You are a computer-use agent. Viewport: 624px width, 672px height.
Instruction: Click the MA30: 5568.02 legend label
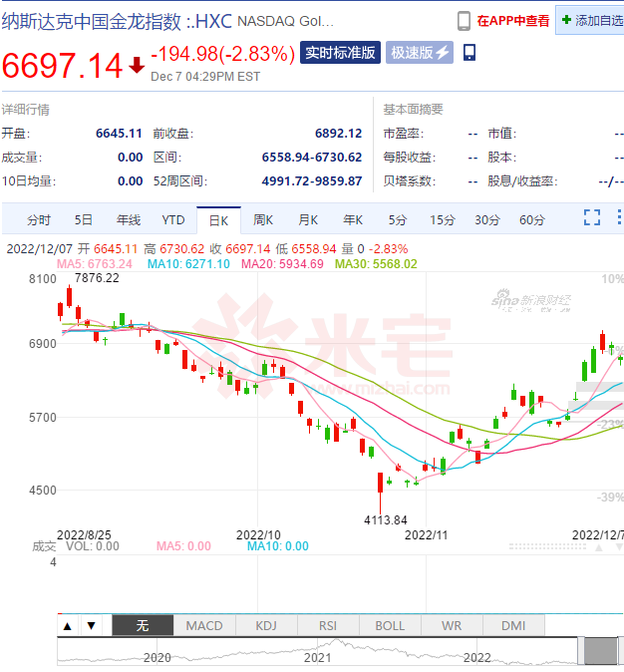[x=376, y=264]
